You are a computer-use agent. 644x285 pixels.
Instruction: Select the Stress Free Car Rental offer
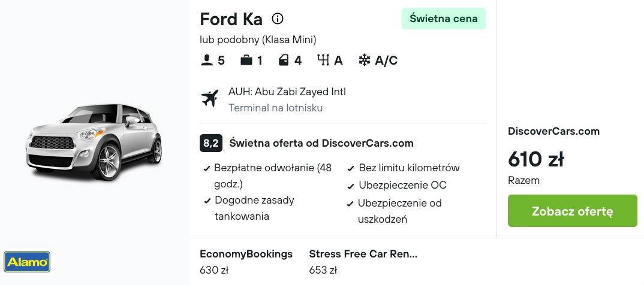coord(363,262)
